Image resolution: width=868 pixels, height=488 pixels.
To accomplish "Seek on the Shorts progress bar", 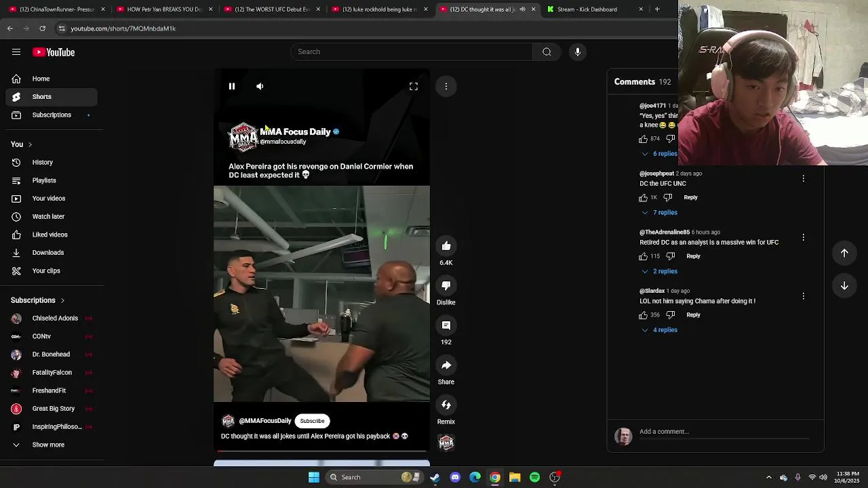I will (321, 451).
